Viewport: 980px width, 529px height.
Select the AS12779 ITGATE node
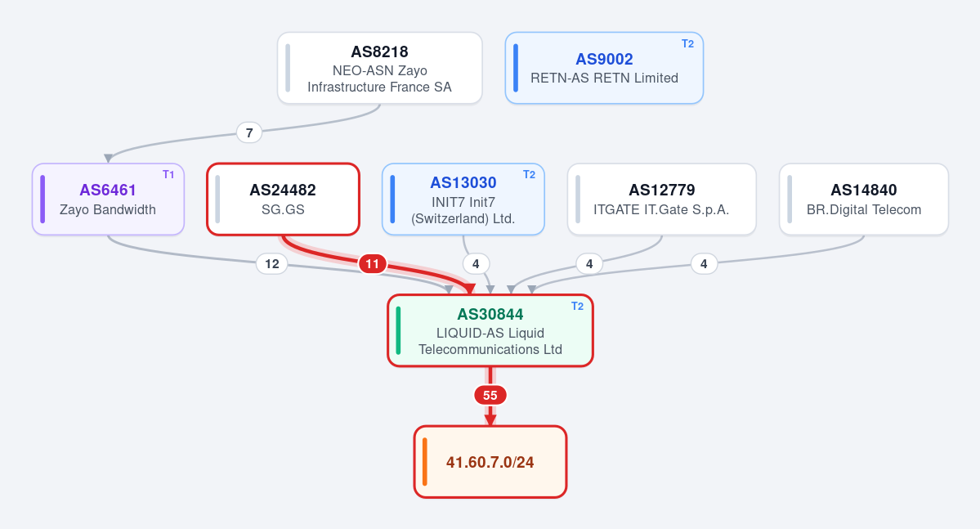(662, 199)
